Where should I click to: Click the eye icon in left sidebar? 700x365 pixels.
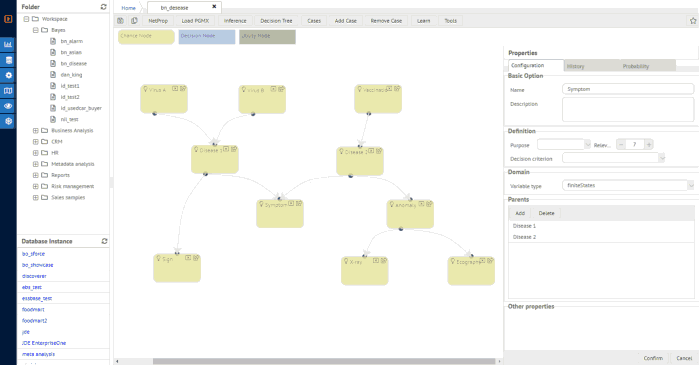click(x=8, y=106)
